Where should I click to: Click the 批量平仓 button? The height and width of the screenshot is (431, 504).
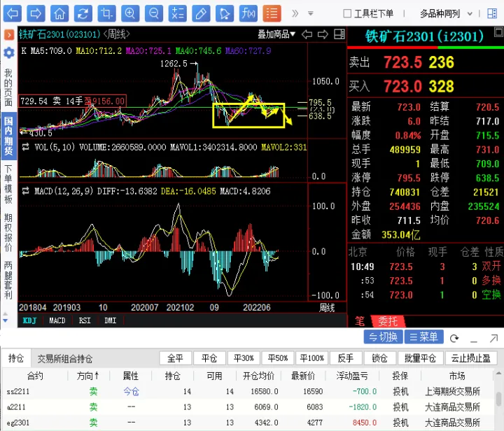(421, 358)
